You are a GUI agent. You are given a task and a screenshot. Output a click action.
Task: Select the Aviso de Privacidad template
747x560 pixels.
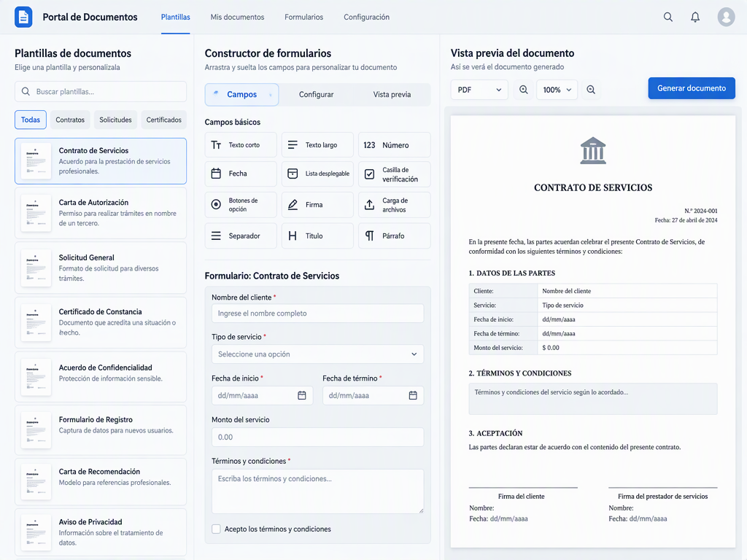pyautogui.click(x=101, y=532)
